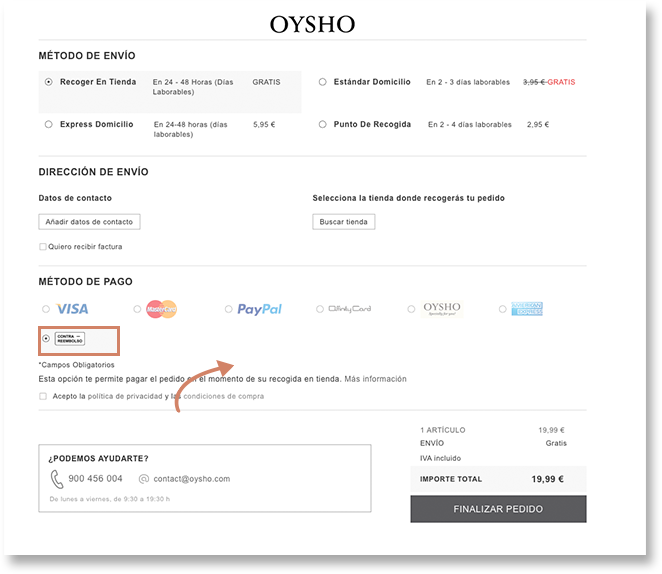
Task: Click Añadir datos de contacto button
Action: tap(89, 222)
